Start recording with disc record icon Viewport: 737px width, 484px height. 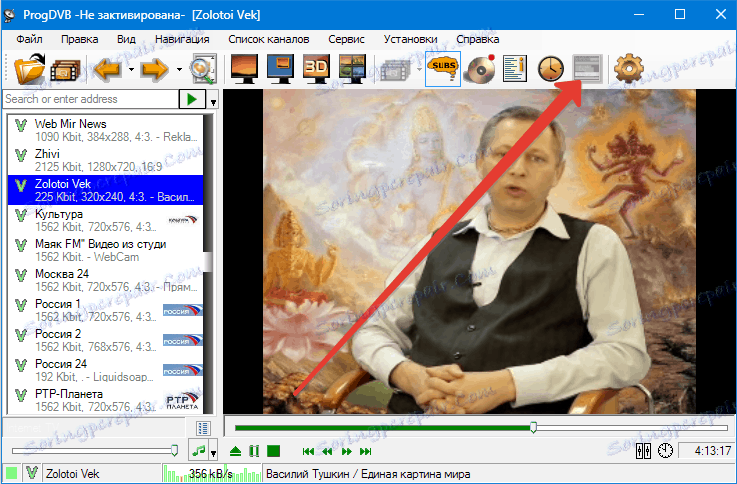tap(480, 69)
